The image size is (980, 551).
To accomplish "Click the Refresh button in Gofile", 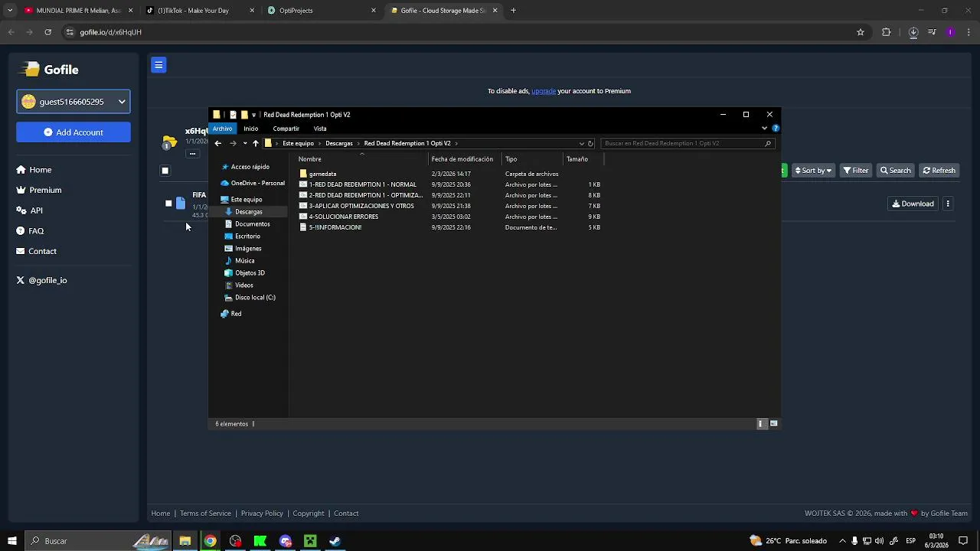I will [x=939, y=171].
